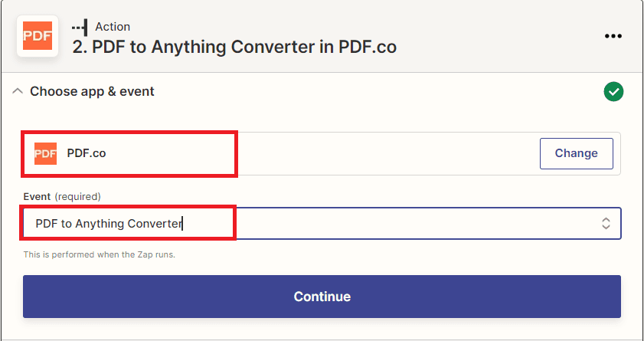Click the small PDF.co icon in app field
Image resolution: width=644 pixels, height=341 pixels.
tap(45, 154)
